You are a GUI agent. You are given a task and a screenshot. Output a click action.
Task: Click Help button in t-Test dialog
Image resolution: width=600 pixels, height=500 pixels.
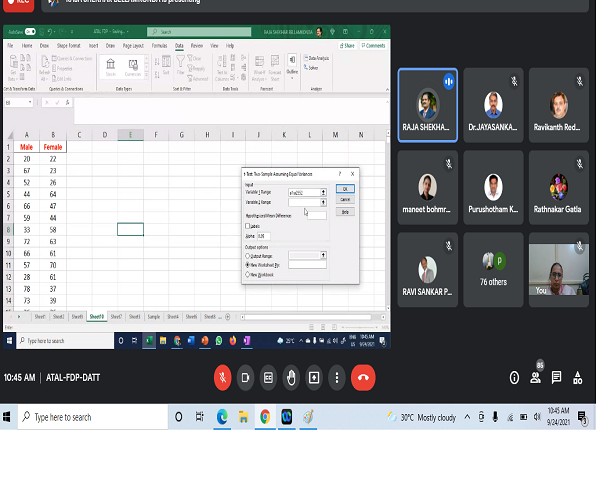point(345,212)
